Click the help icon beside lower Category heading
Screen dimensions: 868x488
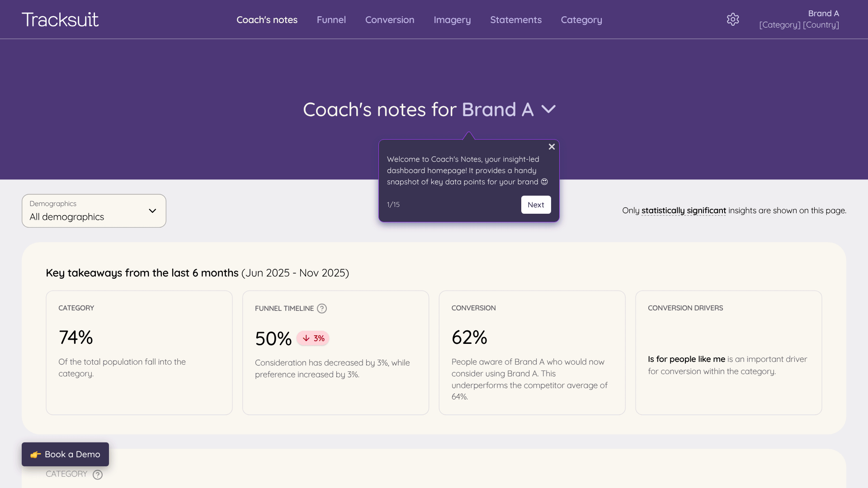(x=98, y=474)
